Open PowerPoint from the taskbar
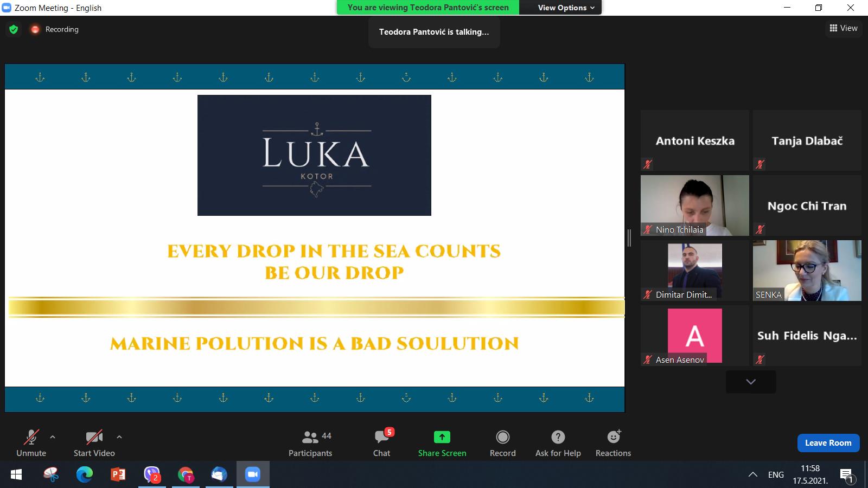 click(x=118, y=475)
